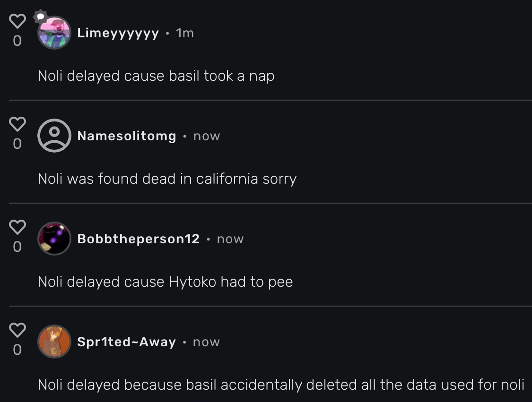Click the like count under Bobbtheperson12's comment
Screen dimensions: 532x402
(17, 247)
